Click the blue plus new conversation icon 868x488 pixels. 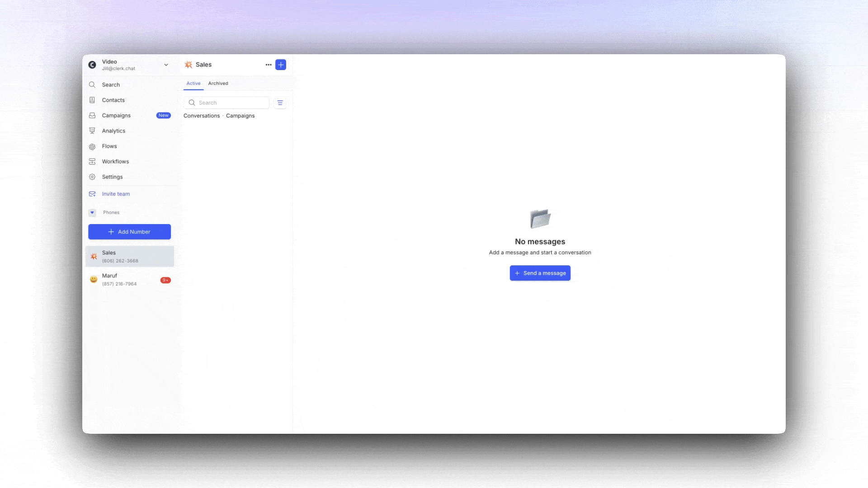pos(281,65)
